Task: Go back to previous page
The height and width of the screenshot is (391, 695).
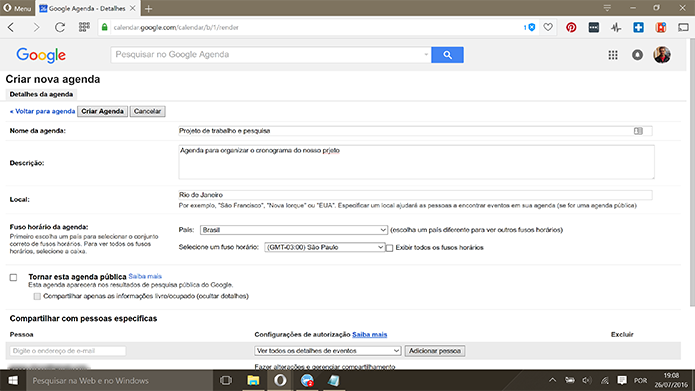Action: pos(12,27)
